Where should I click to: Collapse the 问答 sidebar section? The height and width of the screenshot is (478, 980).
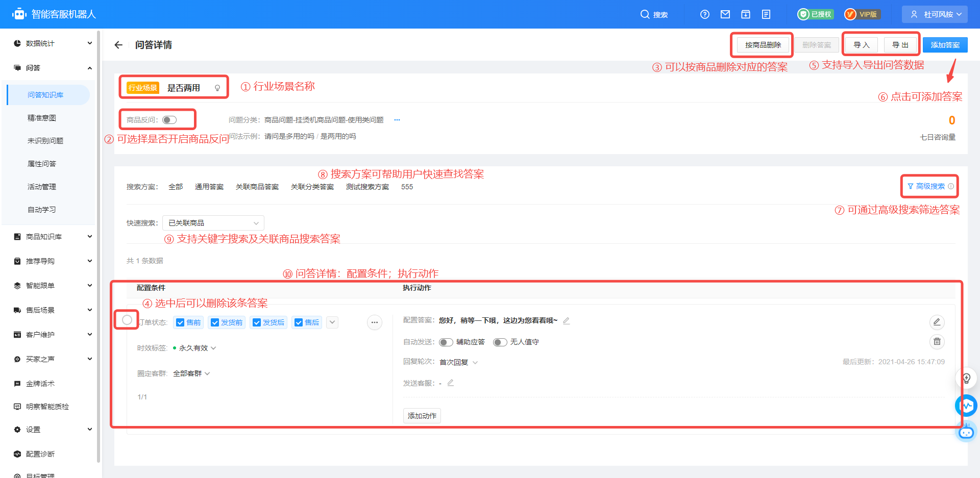pyautogui.click(x=90, y=68)
